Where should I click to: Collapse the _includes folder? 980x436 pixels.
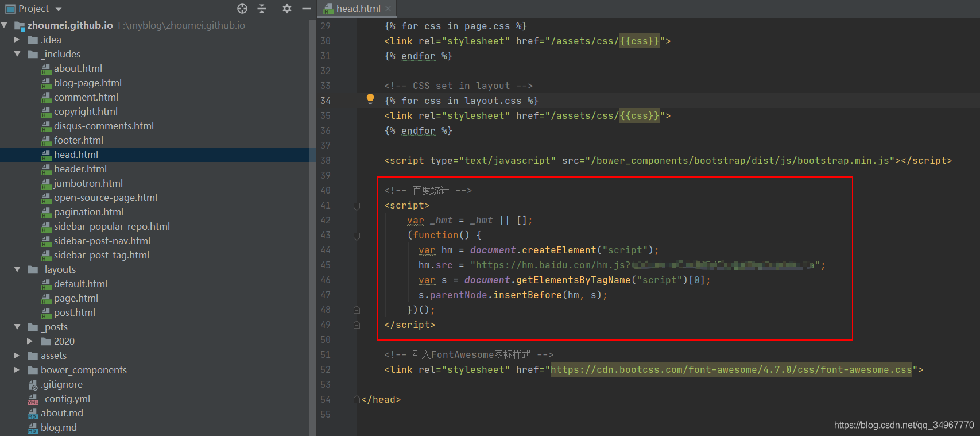pos(17,54)
